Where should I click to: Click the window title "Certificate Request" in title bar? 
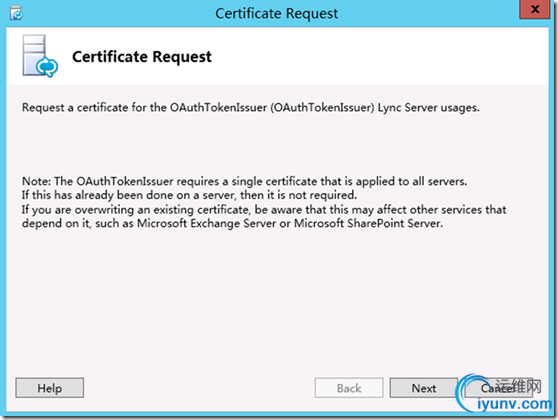277,14
